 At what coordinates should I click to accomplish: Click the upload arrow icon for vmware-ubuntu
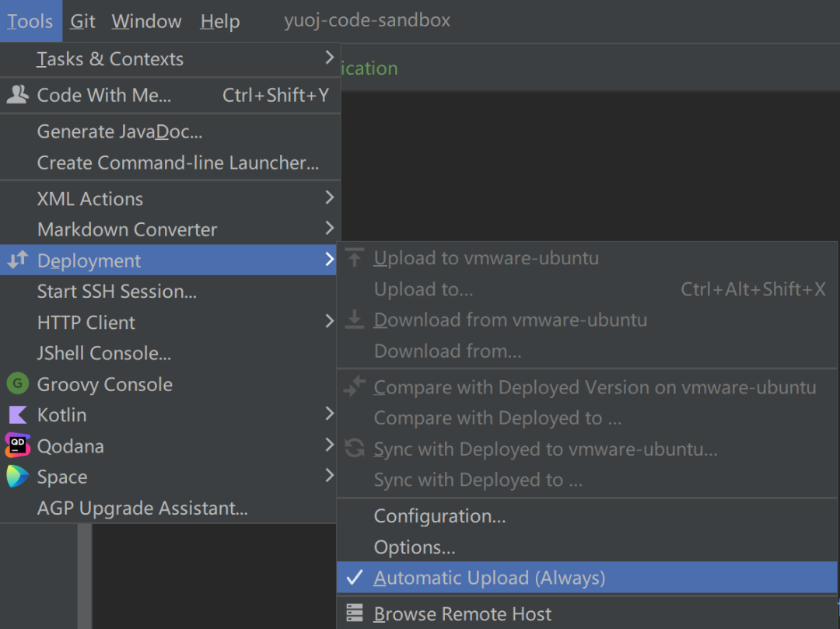355,258
